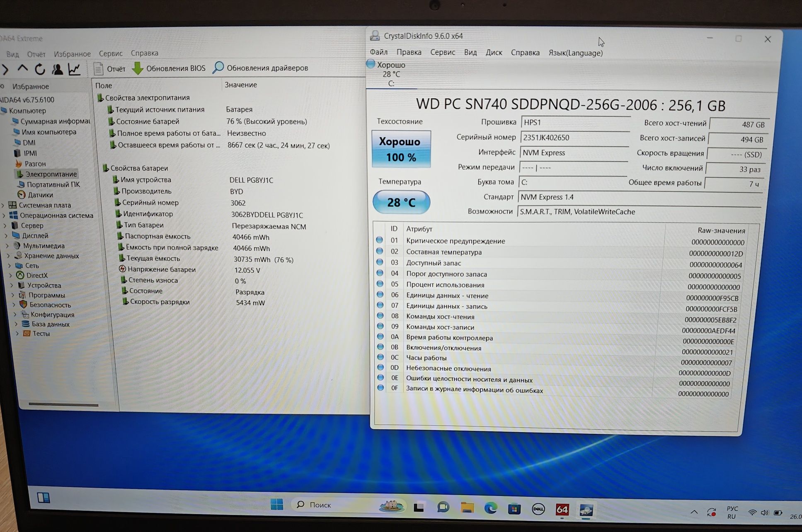
Task: Click the Прошивка field HPS1
Action: [575, 122]
